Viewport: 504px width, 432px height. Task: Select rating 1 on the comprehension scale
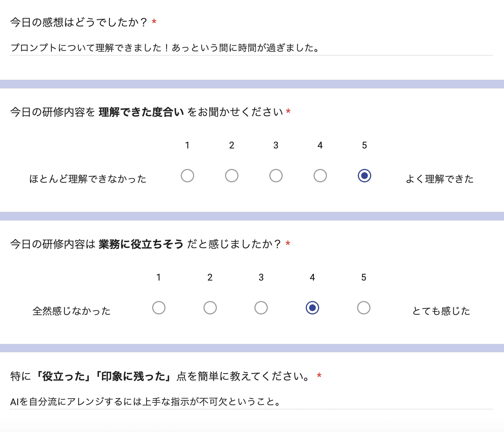coord(187,175)
